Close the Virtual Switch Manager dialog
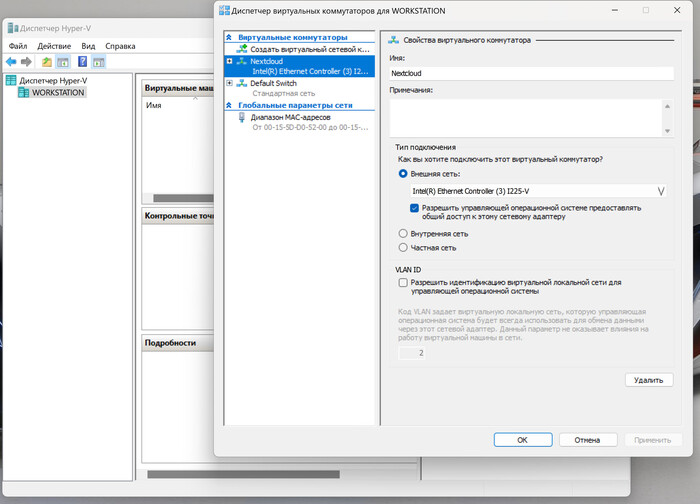Viewport: 700px width, 504px height. click(677, 10)
